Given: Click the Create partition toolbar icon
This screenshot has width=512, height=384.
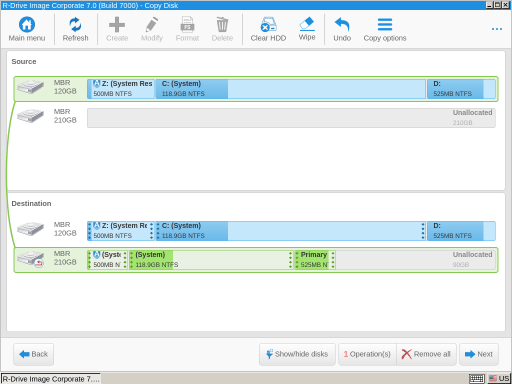Looking at the screenshot, I should coord(117,29).
